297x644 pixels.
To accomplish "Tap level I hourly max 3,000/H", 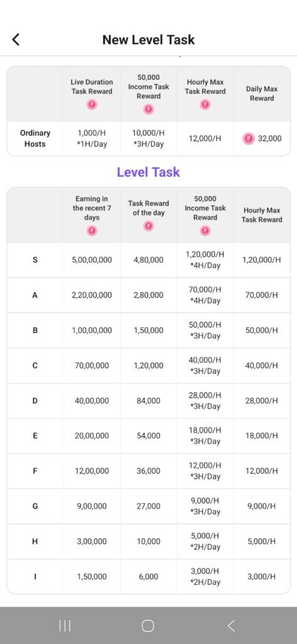I will [x=262, y=577].
